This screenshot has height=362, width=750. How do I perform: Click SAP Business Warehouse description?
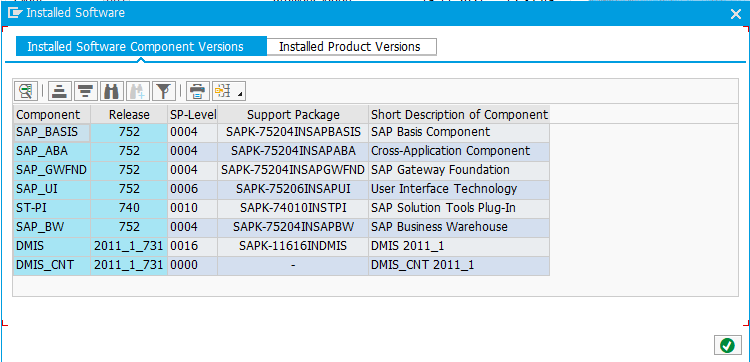459,227
